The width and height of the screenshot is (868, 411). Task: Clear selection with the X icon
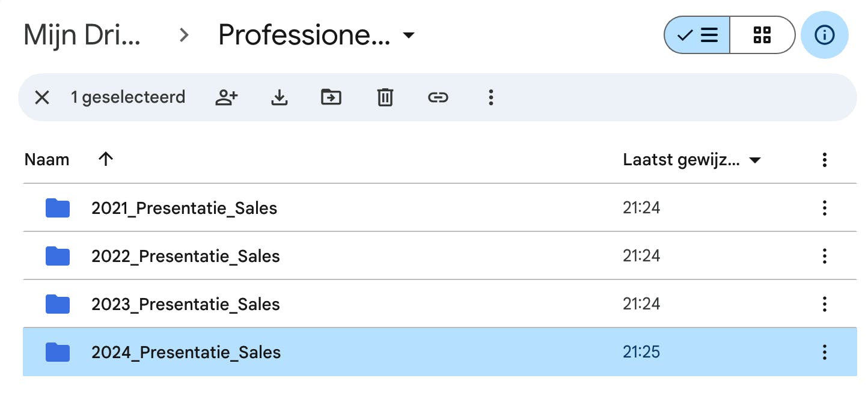41,97
